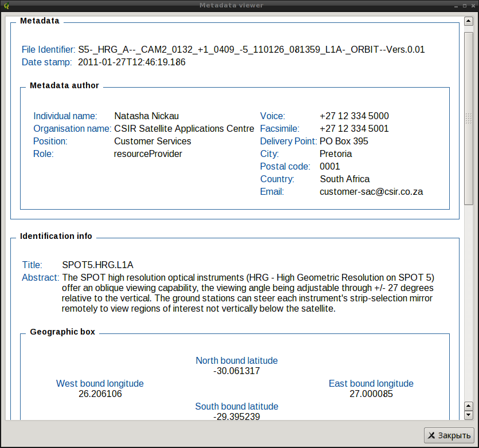
Task: Click the name Natasha Nickau
Action: (x=146, y=116)
